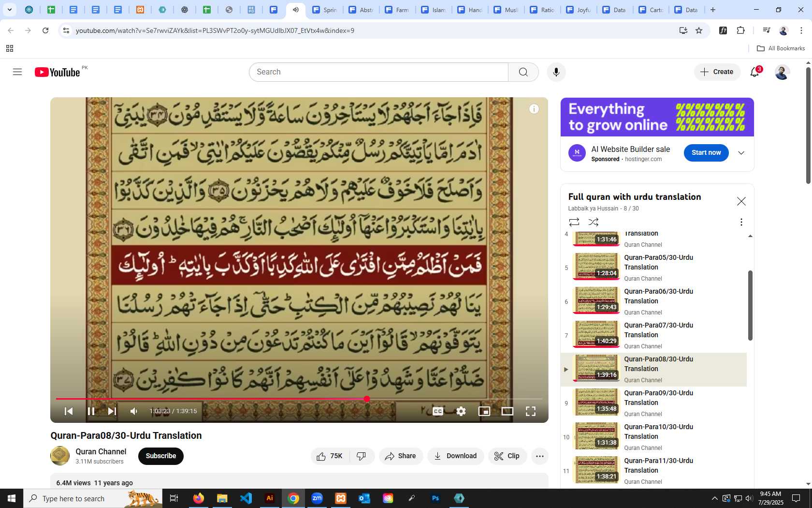Open the Hostinger ad banner image
Image resolution: width=812 pixels, height=508 pixels.
coord(657,117)
